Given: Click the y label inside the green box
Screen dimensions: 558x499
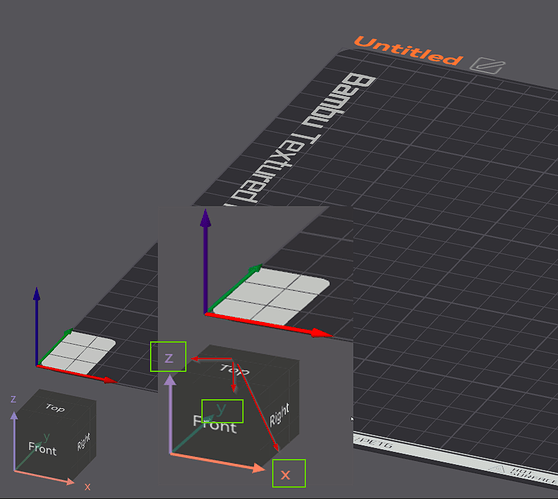Looking at the screenshot, I should click(x=221, y=409).
